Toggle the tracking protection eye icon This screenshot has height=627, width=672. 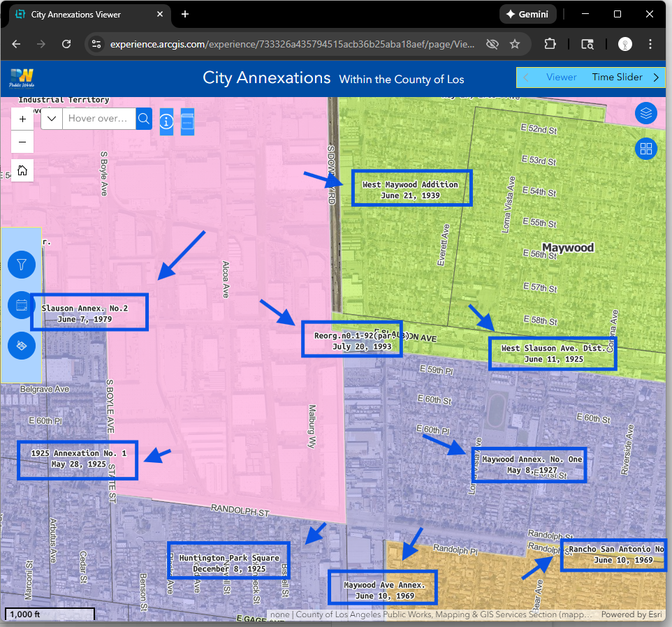click(492, 44)
